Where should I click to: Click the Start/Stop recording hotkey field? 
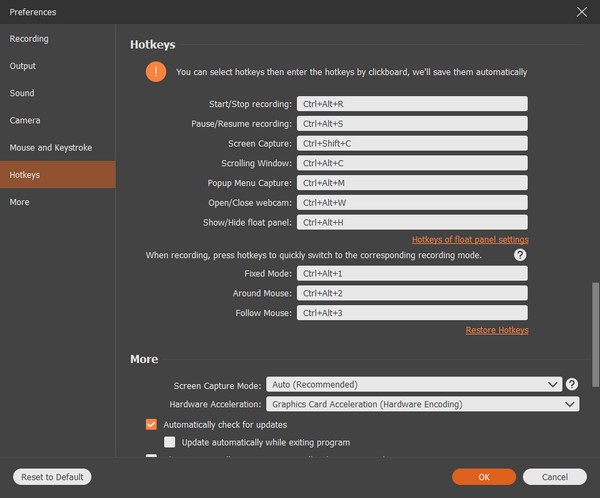pos(412,104)
